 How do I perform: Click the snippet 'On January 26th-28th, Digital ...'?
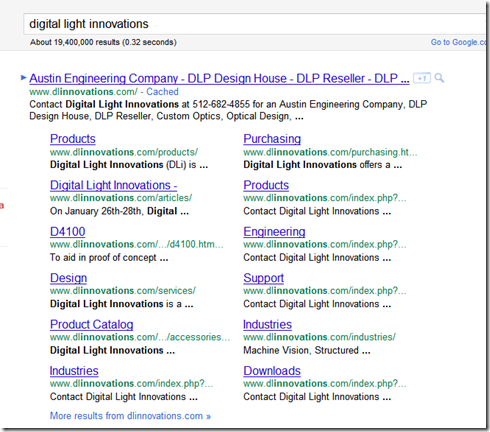pyautogui.click(x=119, y=211)
